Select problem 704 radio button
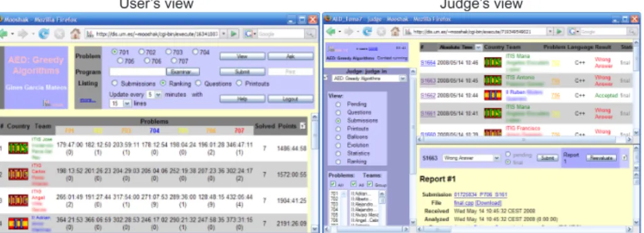 click(x=195, y=52)
